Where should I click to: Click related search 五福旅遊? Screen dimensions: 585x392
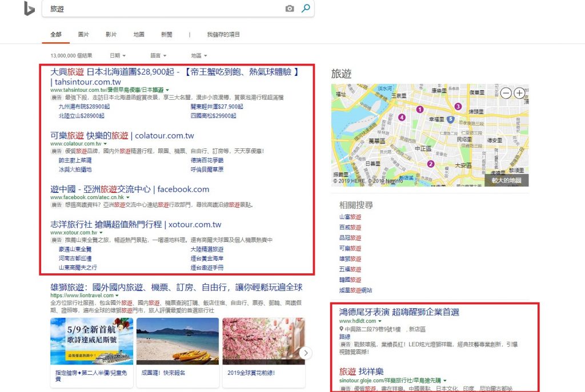(350, 269)
